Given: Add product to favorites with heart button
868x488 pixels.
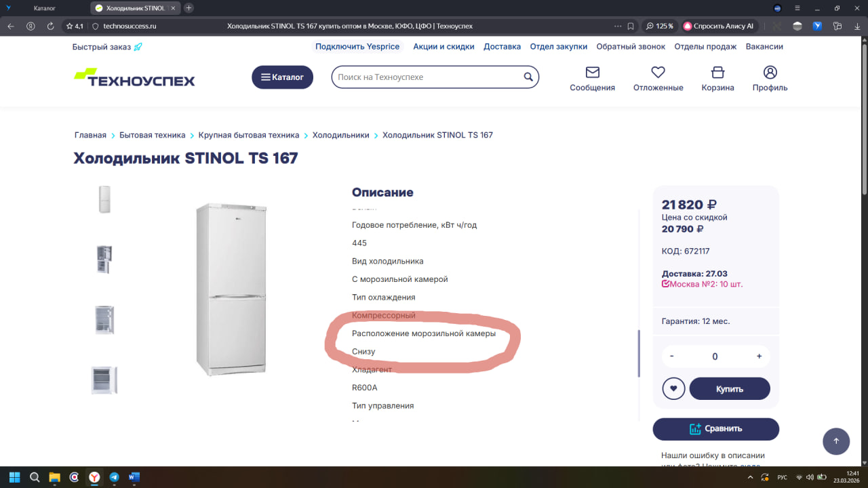Looking at the screenshot, I should click(673, 389).
